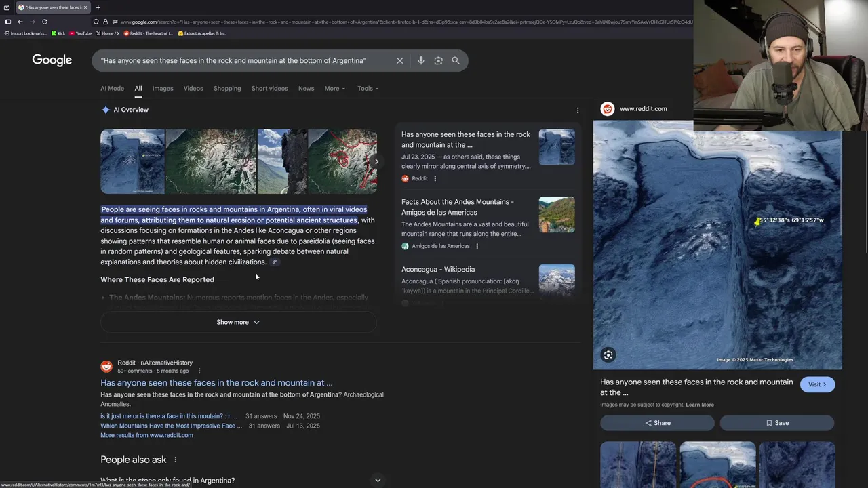Click source link icon after hidden civilizations
868x488 pixels.
point(274,262)
